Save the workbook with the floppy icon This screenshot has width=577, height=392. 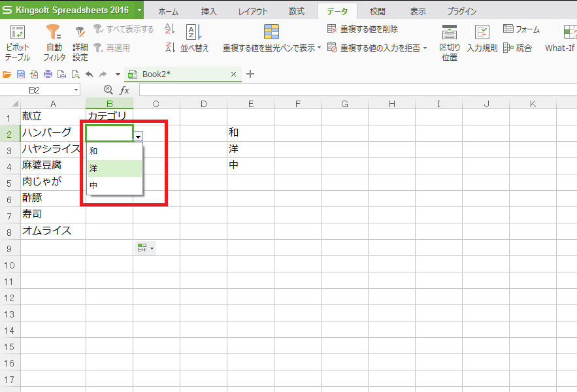[21, 74]
